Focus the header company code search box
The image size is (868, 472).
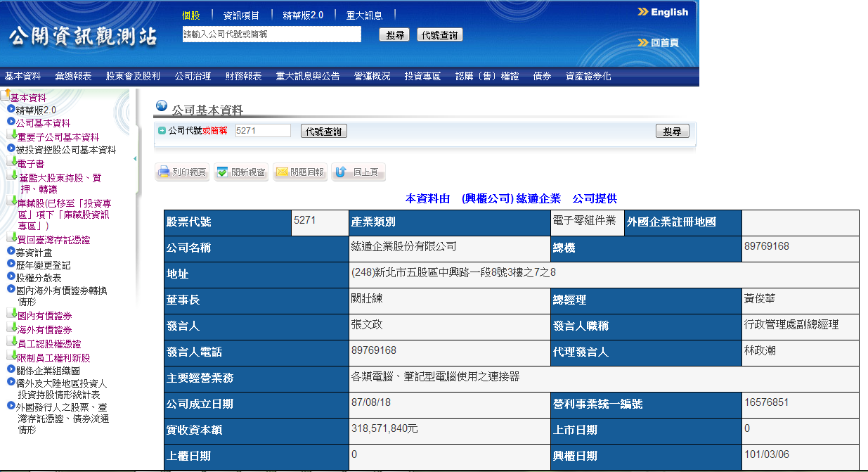271,34
